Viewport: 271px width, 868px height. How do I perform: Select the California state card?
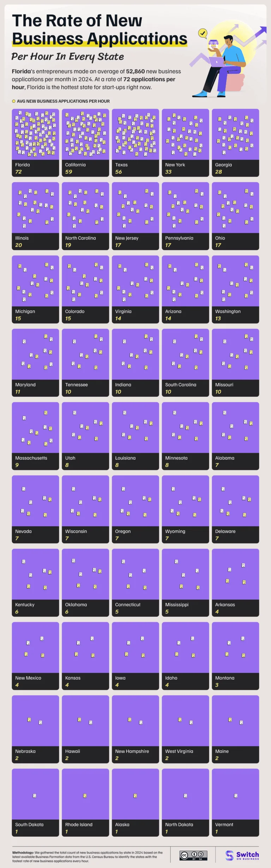(85, 143)
